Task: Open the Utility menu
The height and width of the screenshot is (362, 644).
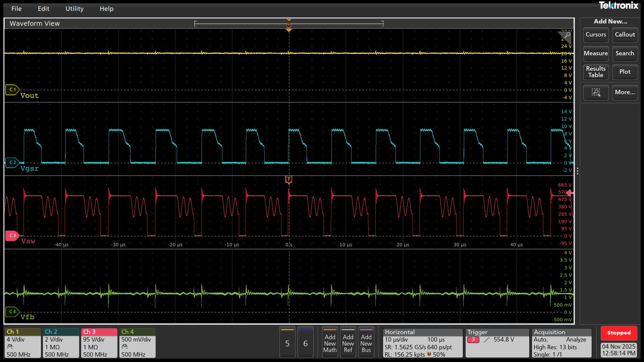Action: [74, 9]
